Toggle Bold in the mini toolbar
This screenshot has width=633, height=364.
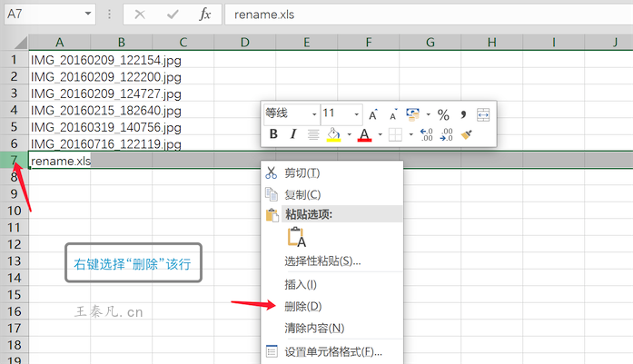click(273, 134)
